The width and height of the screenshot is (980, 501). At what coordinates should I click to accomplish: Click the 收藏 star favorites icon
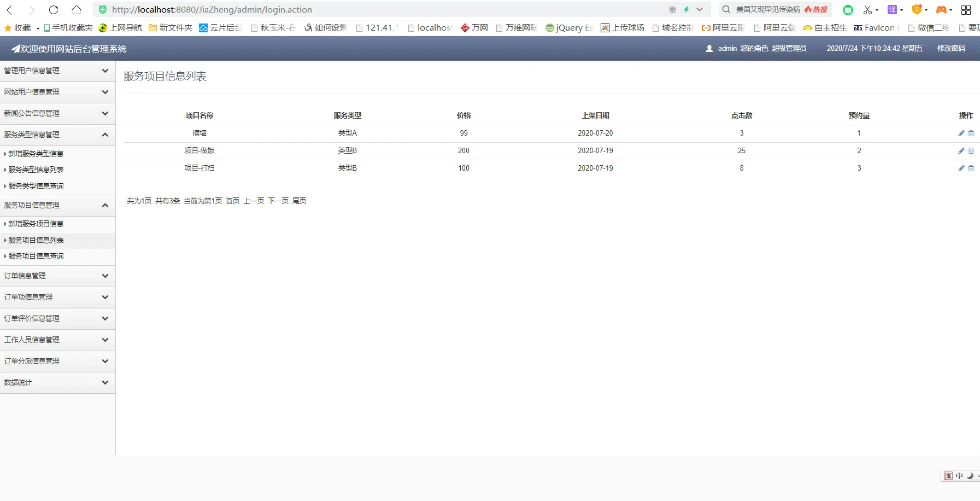(x=8, y=28)
